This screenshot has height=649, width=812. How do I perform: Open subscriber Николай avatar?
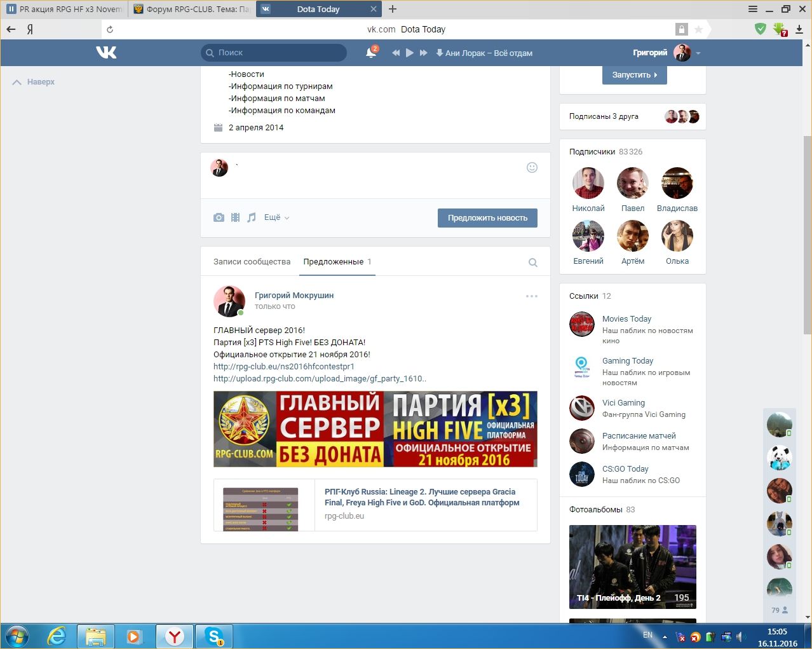click(x=588, y=184)
